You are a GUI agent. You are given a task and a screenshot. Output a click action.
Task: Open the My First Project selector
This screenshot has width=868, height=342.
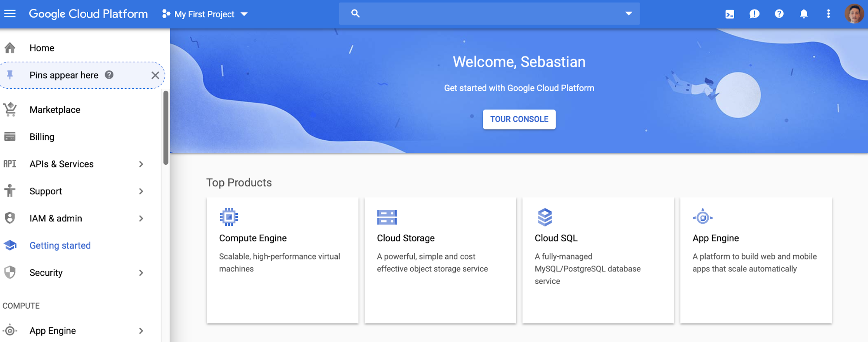click(x=205, y=14)
